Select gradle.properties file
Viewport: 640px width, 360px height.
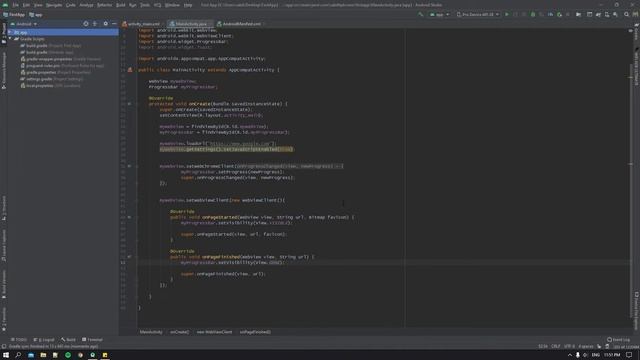(x=56, y=72)
